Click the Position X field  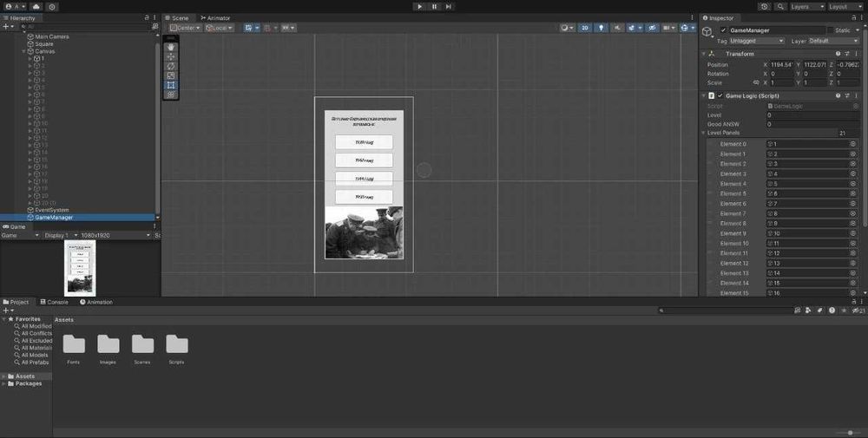[782, 65]
